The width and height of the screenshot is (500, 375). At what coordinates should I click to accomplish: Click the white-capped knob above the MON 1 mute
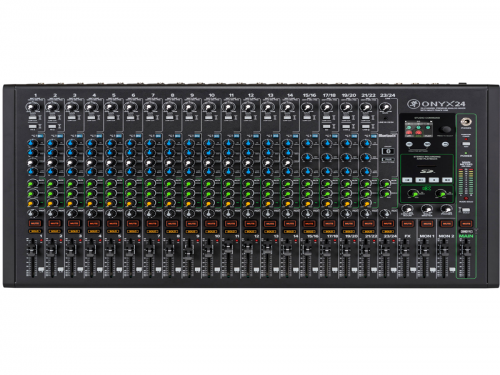(426, 209)
